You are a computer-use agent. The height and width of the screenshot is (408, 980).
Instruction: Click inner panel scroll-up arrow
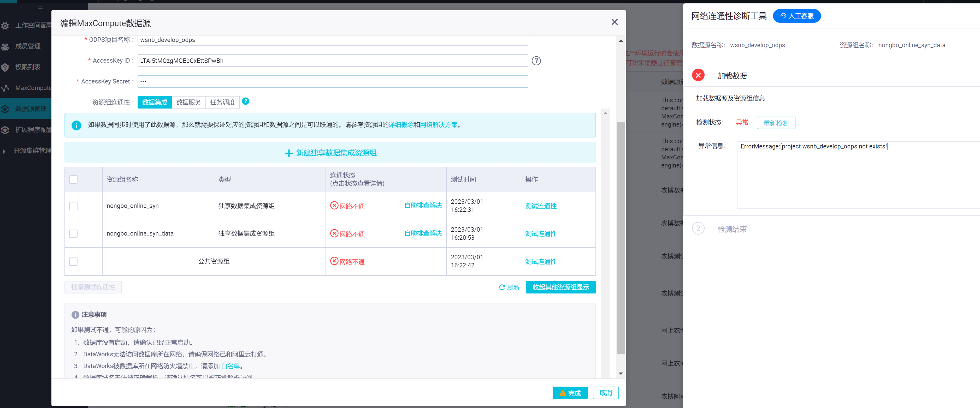point(606,113)
